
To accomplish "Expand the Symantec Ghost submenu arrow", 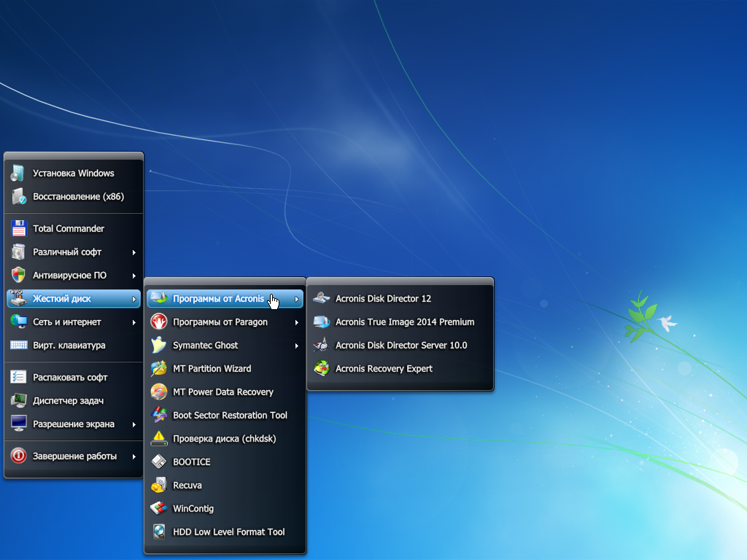I will [x=296, y=346].
